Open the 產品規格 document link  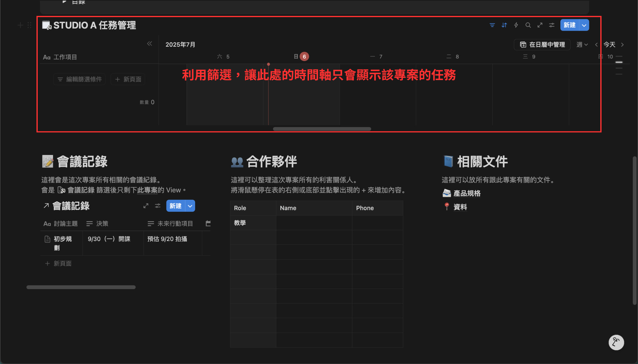(467, 193)
